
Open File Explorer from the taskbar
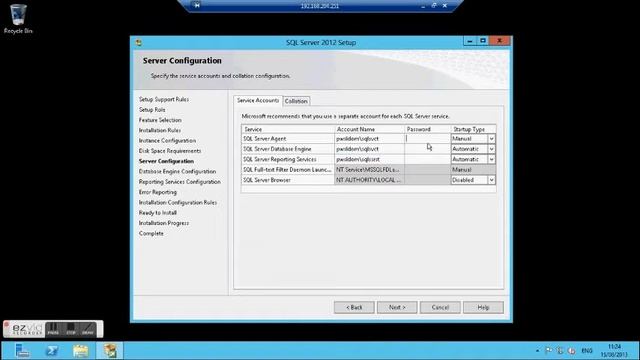tap(80, 351)
